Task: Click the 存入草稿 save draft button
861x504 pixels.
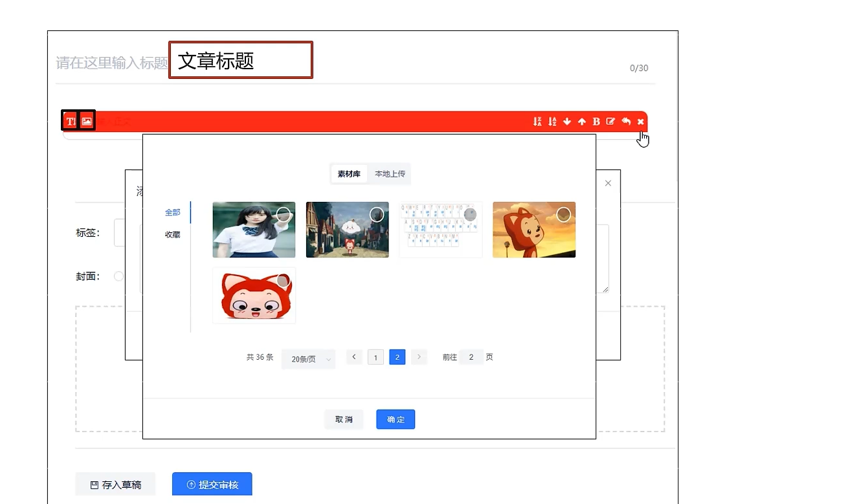Action: [115, 485]
